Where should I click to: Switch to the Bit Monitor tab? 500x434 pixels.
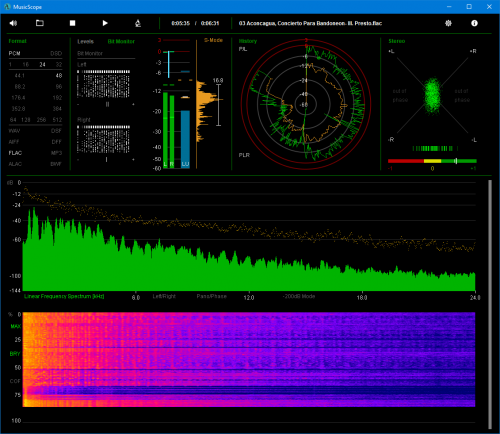121,41
